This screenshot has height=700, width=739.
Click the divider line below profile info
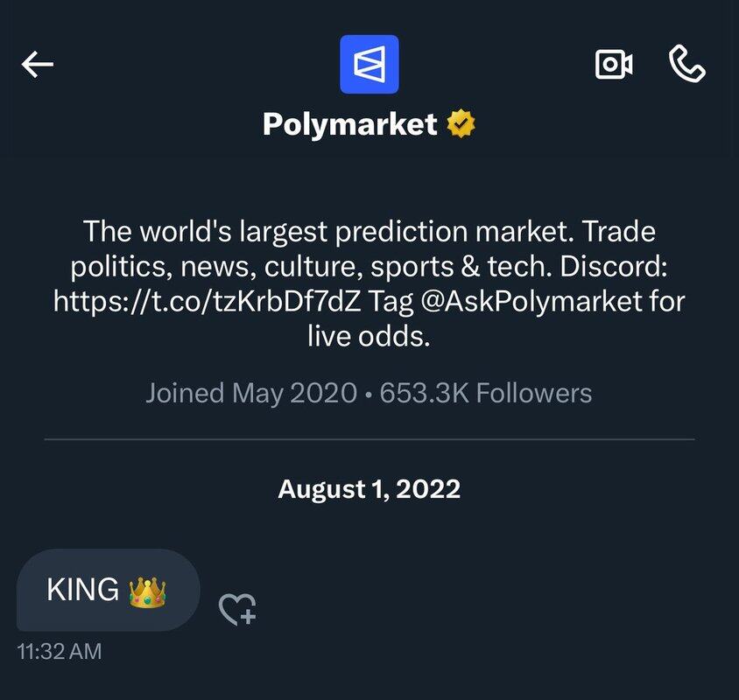(x=369, y=439)
